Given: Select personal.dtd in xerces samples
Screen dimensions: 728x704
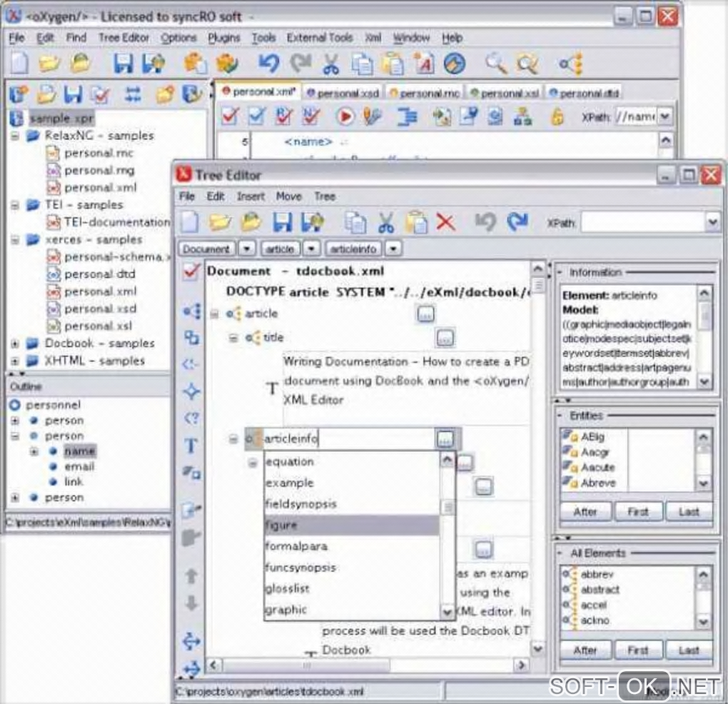Looking at the screenshot, I should point(100,274).
